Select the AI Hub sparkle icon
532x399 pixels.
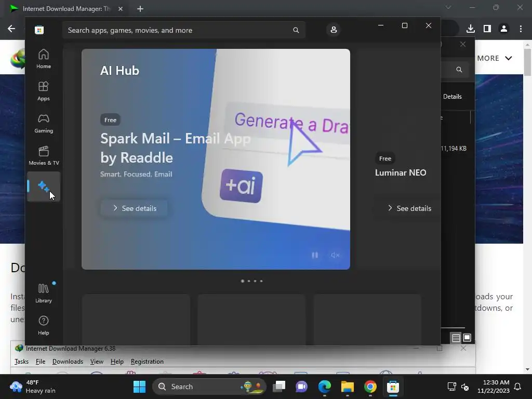(x=44, y=187)
